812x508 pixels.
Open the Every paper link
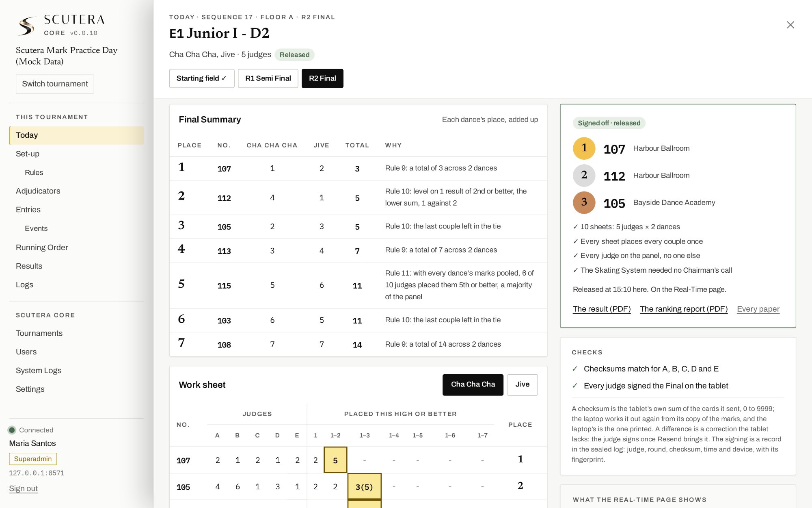758,309
